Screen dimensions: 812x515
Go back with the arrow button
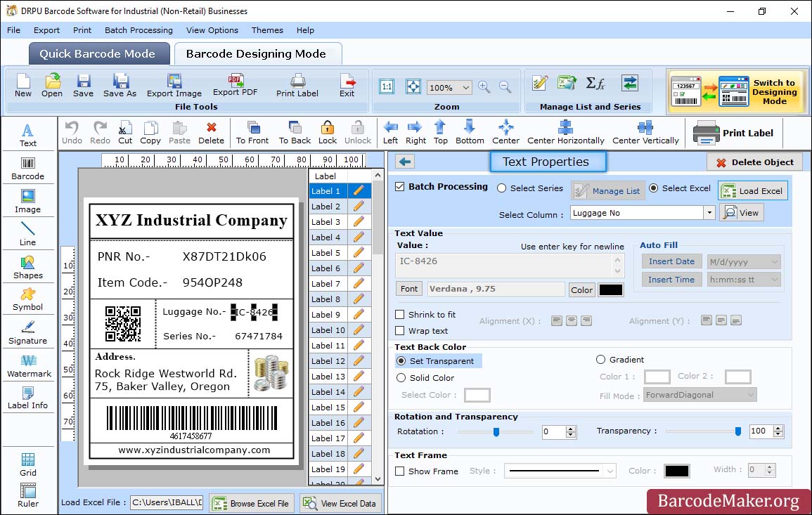coord(405,162)
